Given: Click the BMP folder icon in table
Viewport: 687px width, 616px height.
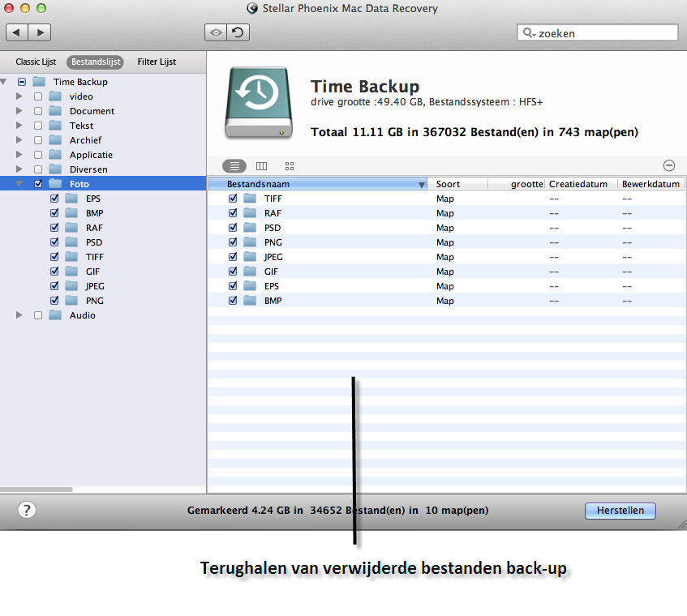Looking at the screenshot, I should point(250,301).
